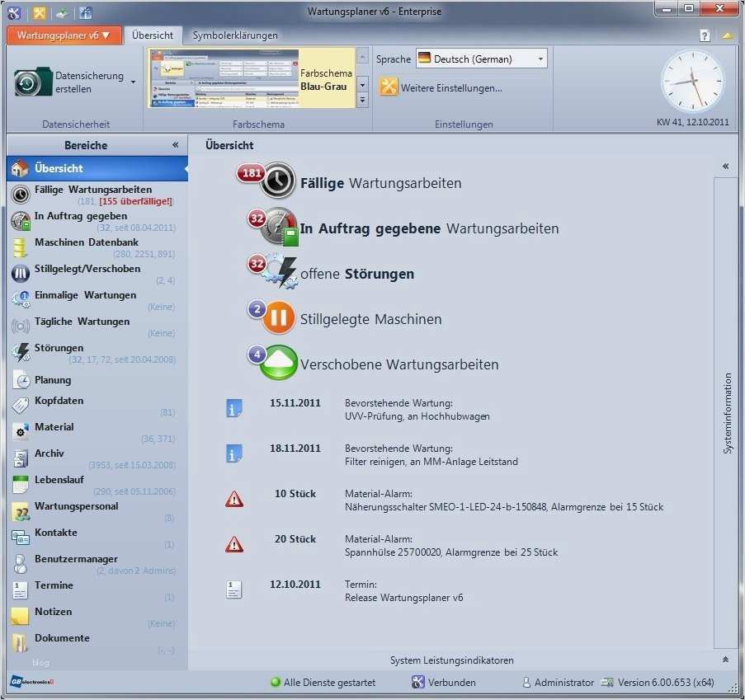The height and width of the screenshot is (700, 745).
Task: Open Archiv icon in sidebar
Action: click(x=21, y=458)
